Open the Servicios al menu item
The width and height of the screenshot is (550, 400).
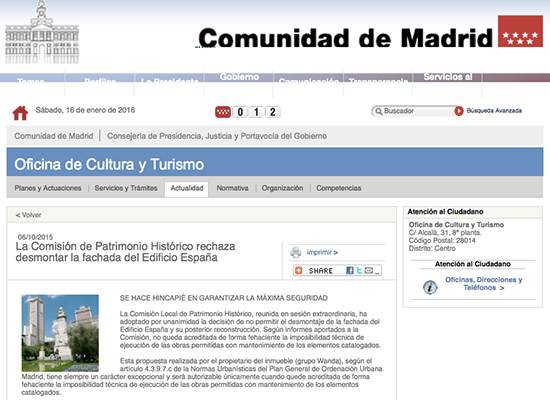tap(448, 77)
